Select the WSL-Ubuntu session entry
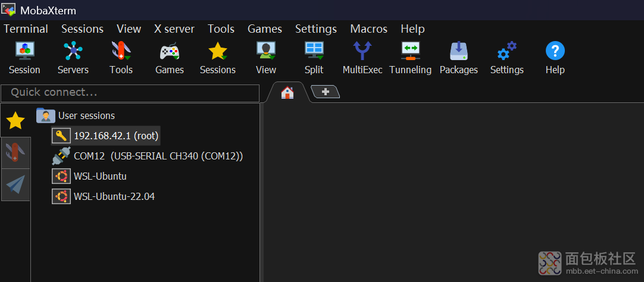Image resolution: width=644 pixels, height=282 pixels. pyautogui.click(x=100, y=177)
